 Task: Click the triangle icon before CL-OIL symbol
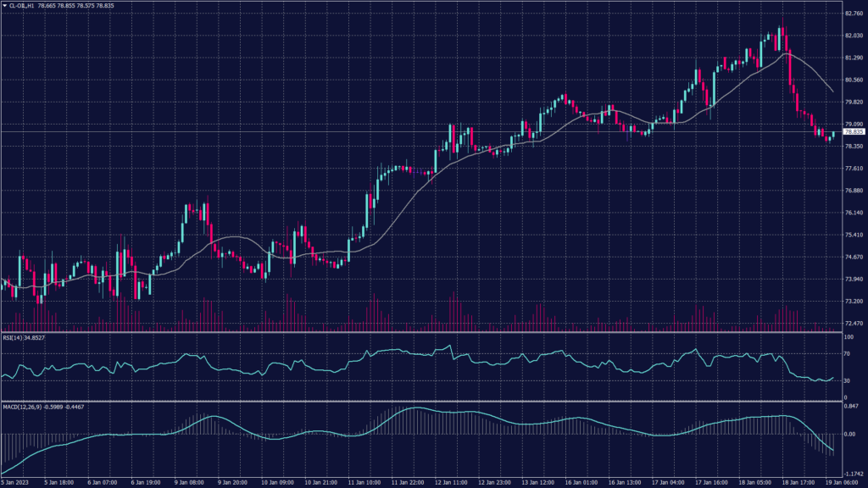pyautogui.click(x=7, y=6)
